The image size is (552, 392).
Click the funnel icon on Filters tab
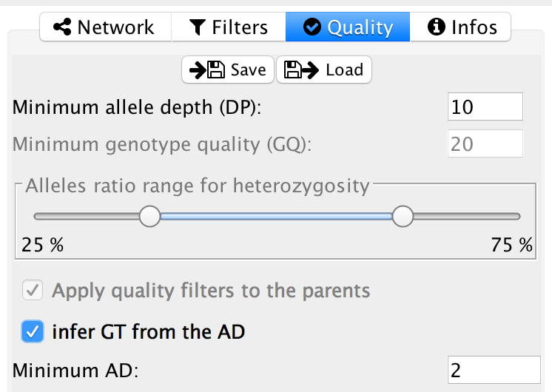pyautogui.click(x=198, y=28)
